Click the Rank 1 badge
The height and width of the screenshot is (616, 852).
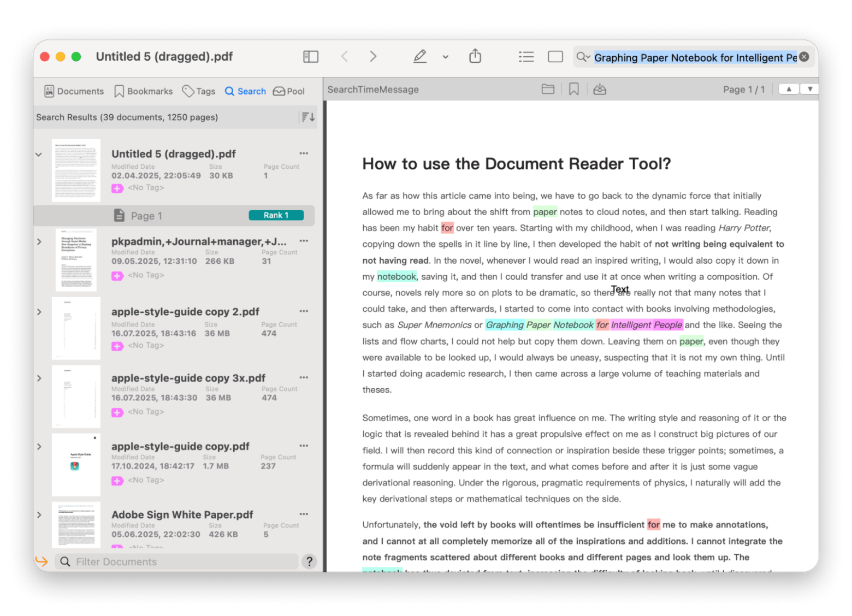pyautogui.click(x=276, y=215)
